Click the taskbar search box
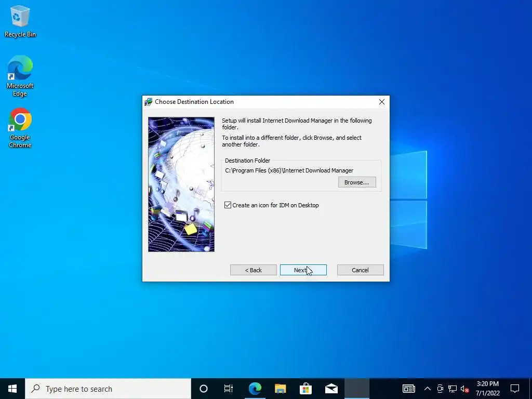 (x=108, y=389)
